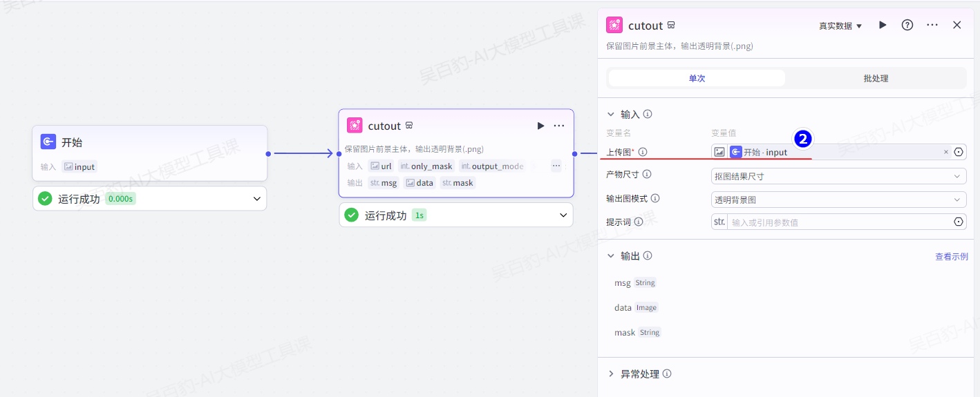980x397 pixels.
Task: Click input tag on 开始 node
Action: click(x=79, y=166)
